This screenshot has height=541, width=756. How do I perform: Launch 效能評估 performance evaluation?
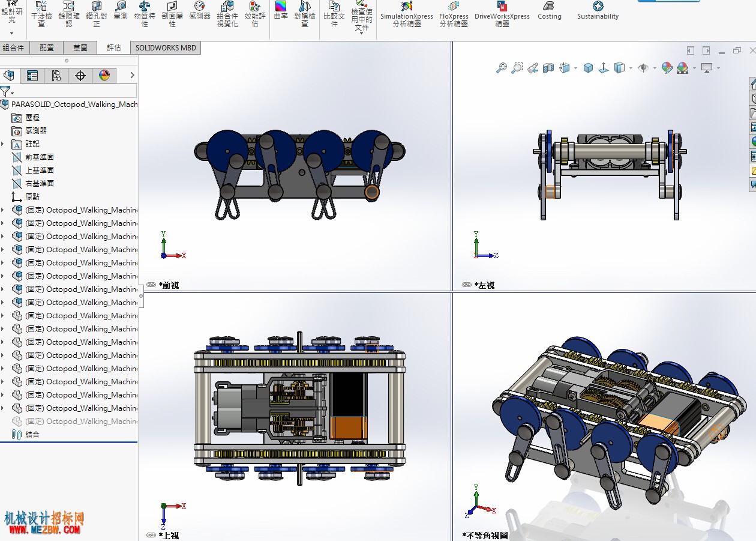point(255,14)
